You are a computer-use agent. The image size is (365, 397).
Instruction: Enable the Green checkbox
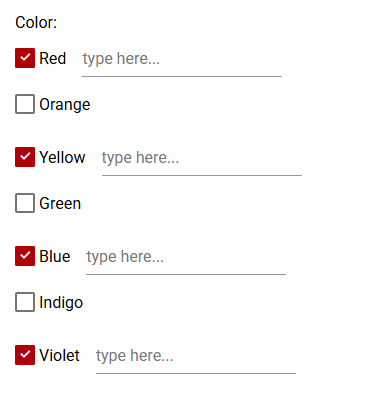coord(25,203)
